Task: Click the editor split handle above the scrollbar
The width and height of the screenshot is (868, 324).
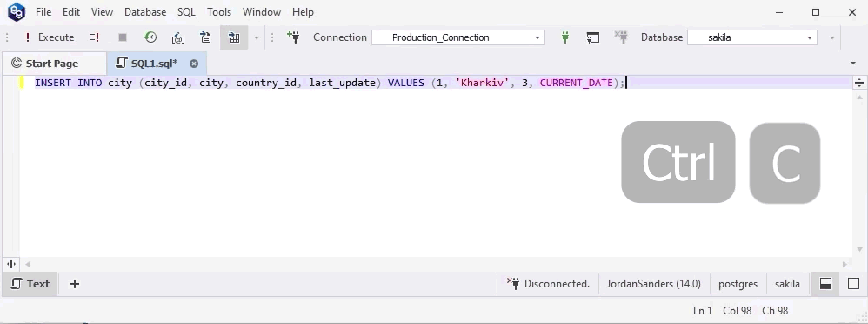Action: click(x=859, y=83)
